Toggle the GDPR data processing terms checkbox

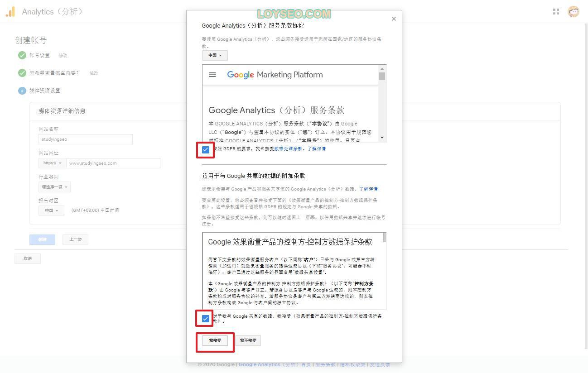[205, 149]
